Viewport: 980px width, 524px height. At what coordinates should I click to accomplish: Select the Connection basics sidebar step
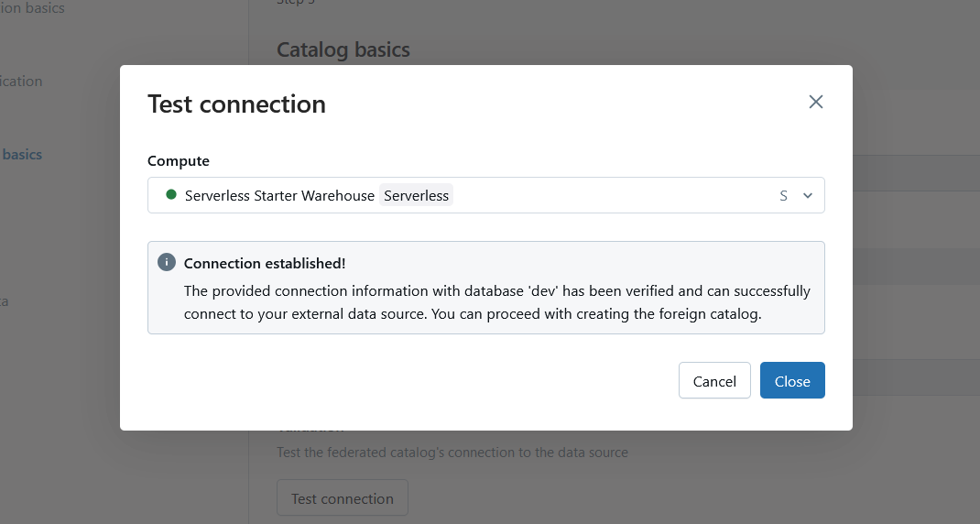point(32,8)
